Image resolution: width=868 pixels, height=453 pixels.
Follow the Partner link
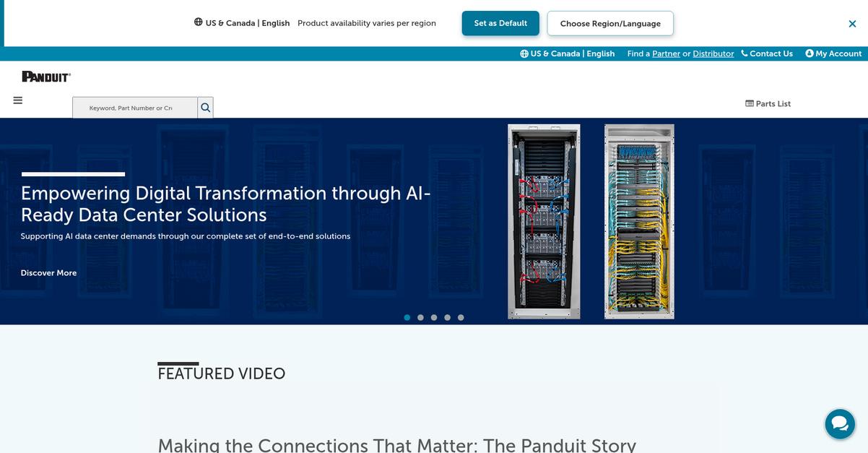click(666, 53)
